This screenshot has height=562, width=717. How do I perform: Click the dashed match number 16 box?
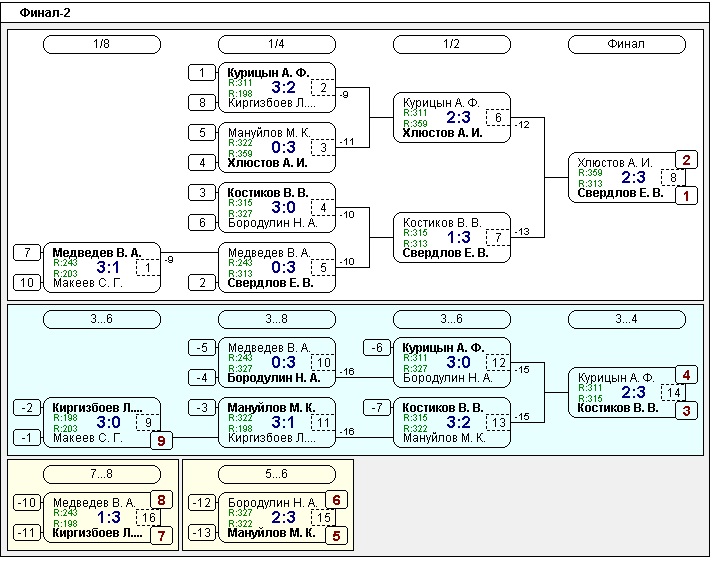(x=147, y=517)
